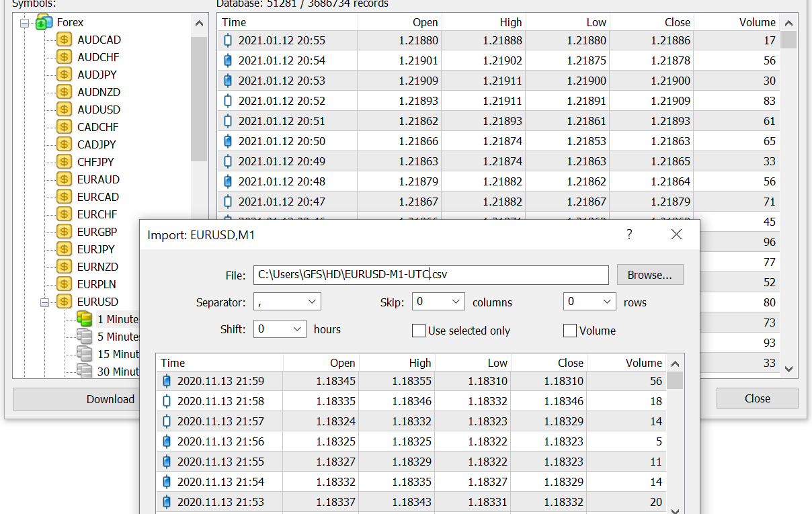This screenshot has width=812, height=514.
Task: Select EURCHF in the symbols tree
Action: tap(97, 214)
